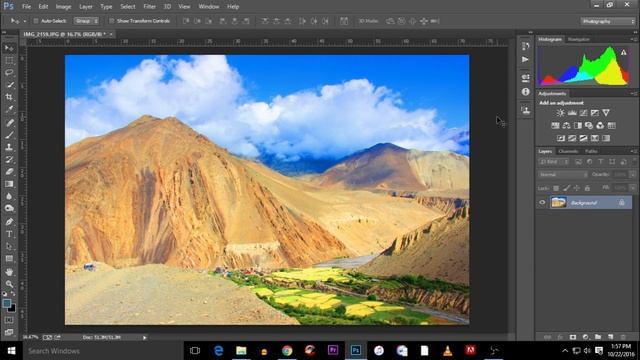Screen dimensions: 640x360
Task: Add a Brightness/Contrast adjustment
Action: (560, 113)
